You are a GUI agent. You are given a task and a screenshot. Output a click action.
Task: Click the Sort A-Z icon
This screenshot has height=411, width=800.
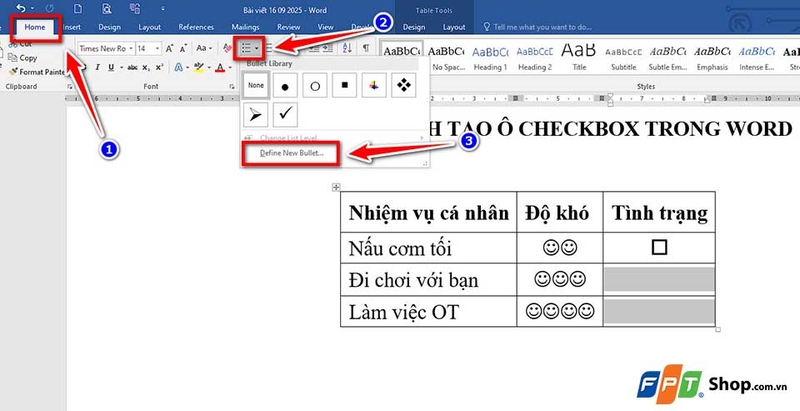(x=347, y=48)
